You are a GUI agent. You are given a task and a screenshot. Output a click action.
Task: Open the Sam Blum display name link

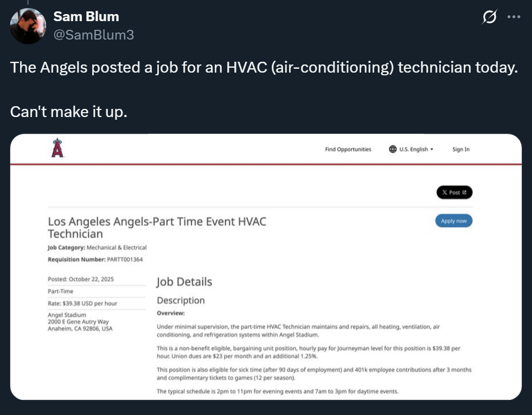pyautogui.click(x=86, y=17)
